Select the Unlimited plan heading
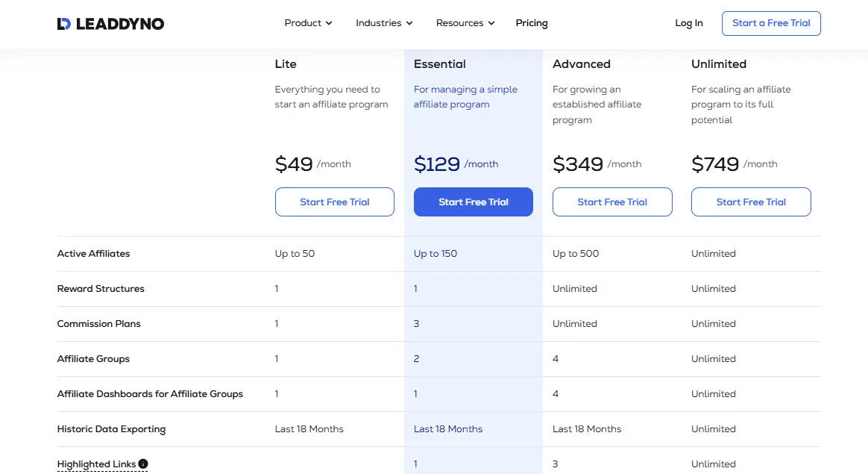868x474 pixels. point(718,64)
